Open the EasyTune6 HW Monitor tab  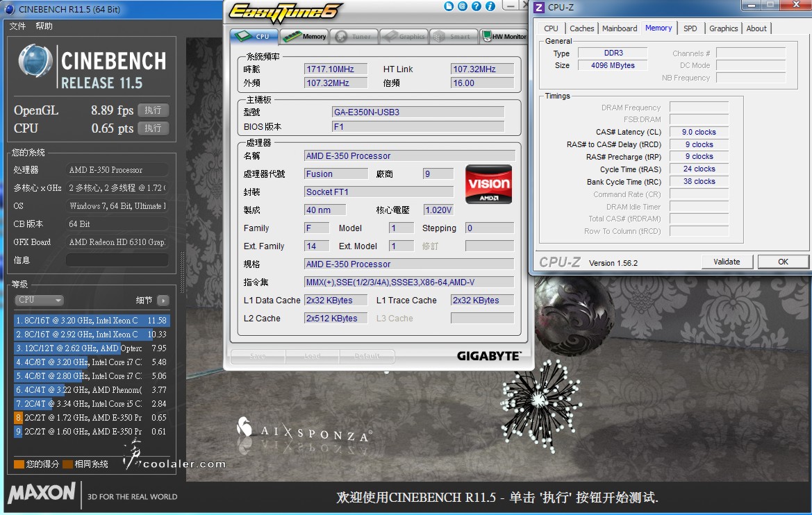pyautogui.click(x=504, y=36)
